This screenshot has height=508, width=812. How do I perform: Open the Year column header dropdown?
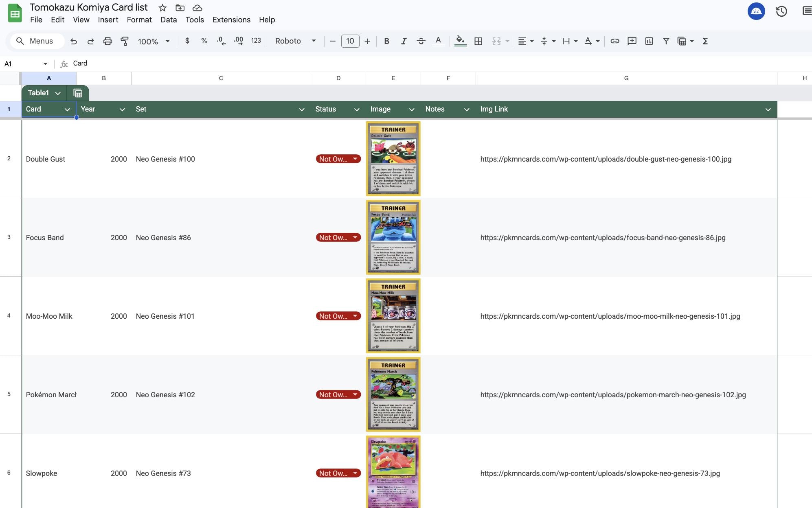122,109
